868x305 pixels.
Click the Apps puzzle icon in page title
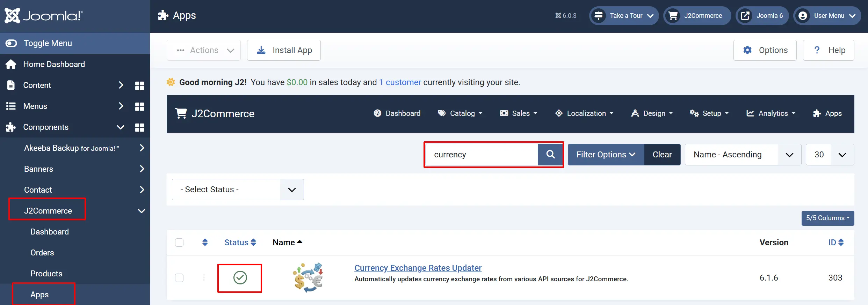tap(163, 15)
